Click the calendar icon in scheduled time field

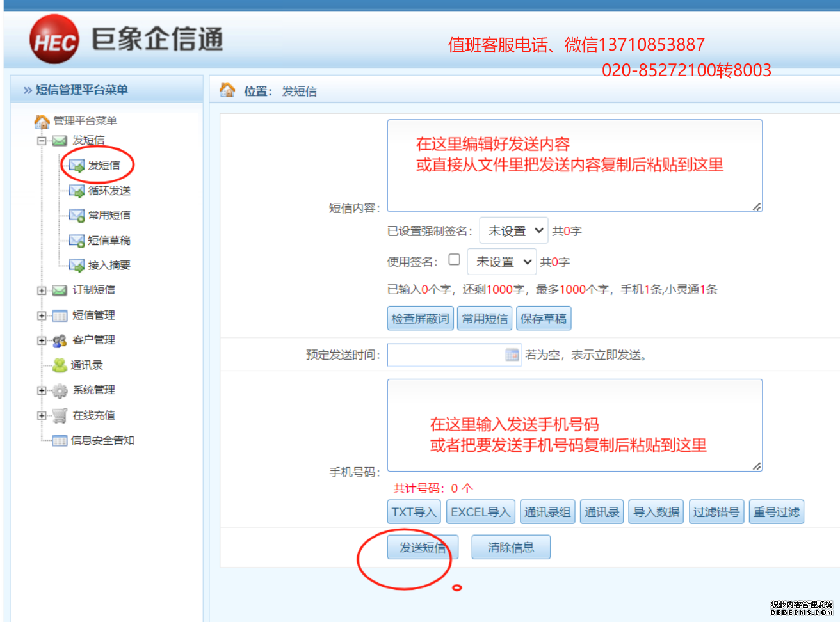tap(512, 355)
